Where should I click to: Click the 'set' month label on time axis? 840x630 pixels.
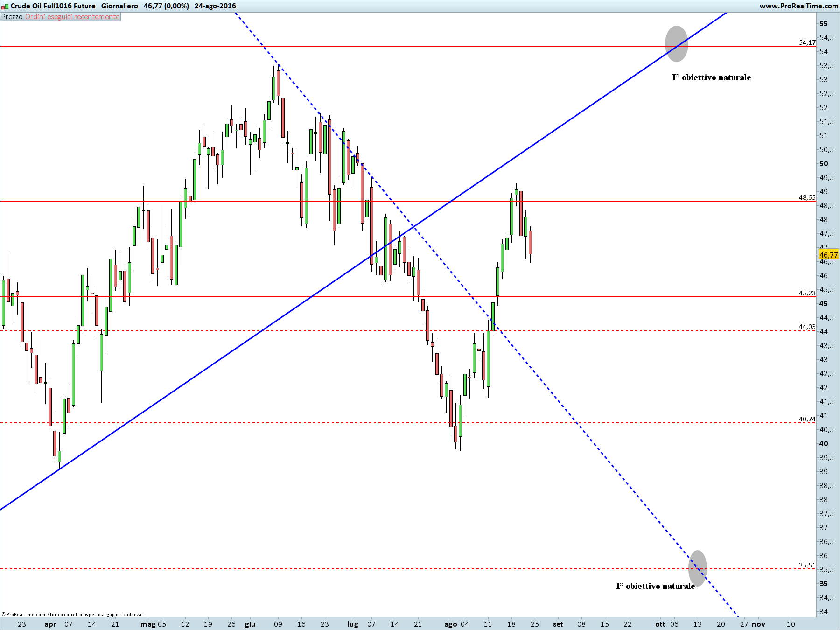558,624
